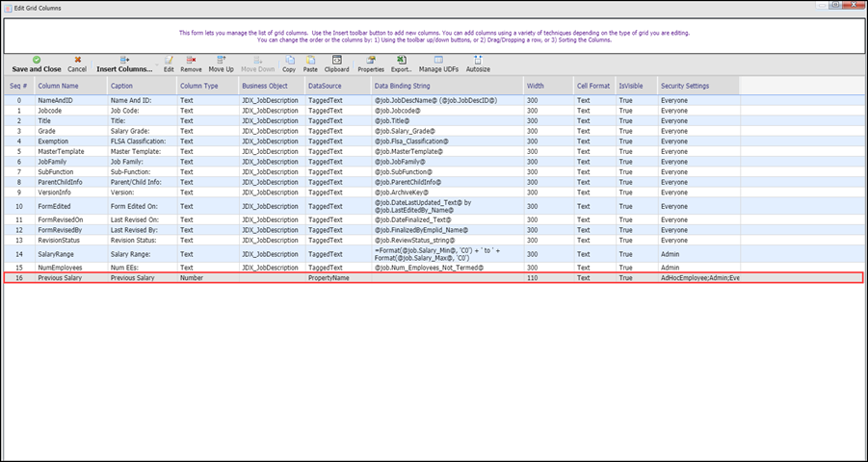868x462 pixels.
Task: Click the Security Settings column header
Action: [698, 86]
